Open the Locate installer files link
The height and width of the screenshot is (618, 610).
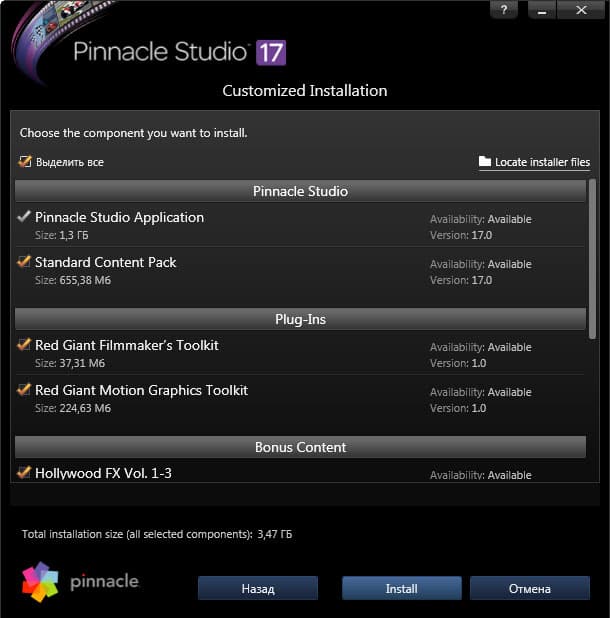(x=542, y=162)
